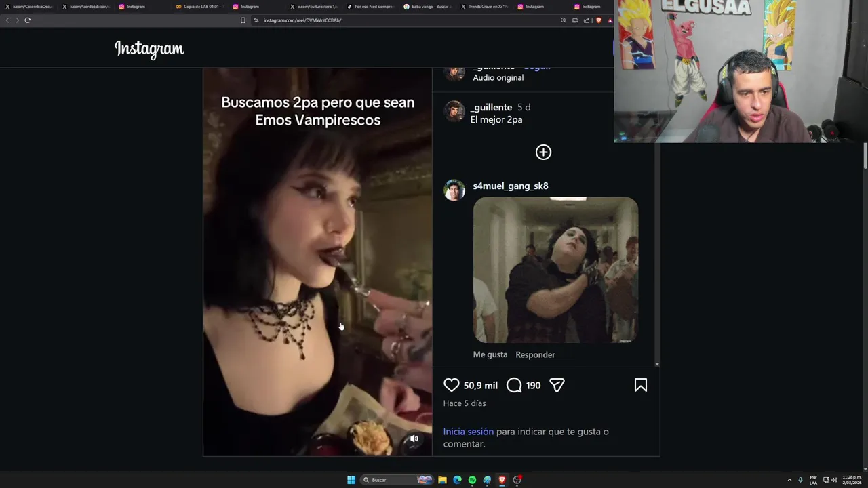Click the microphone tray icon
Viewport: 868px width, 488px height.
coord(800,480)
